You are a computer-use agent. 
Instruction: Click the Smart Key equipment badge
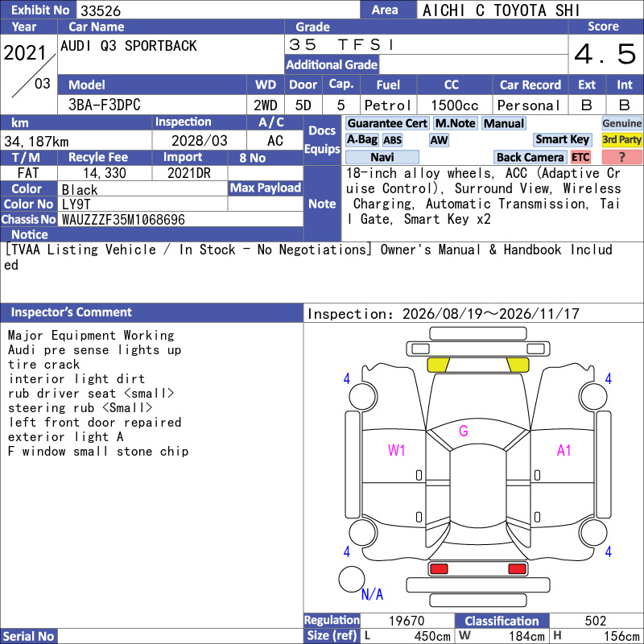point(562,139)
